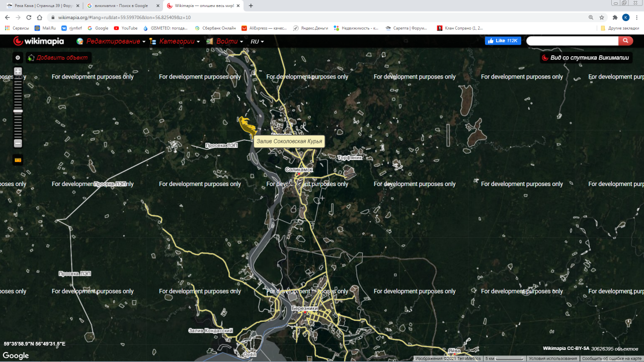Click the Wikimapia logo
The image size is (644, 362).
(x=39, y=41)
